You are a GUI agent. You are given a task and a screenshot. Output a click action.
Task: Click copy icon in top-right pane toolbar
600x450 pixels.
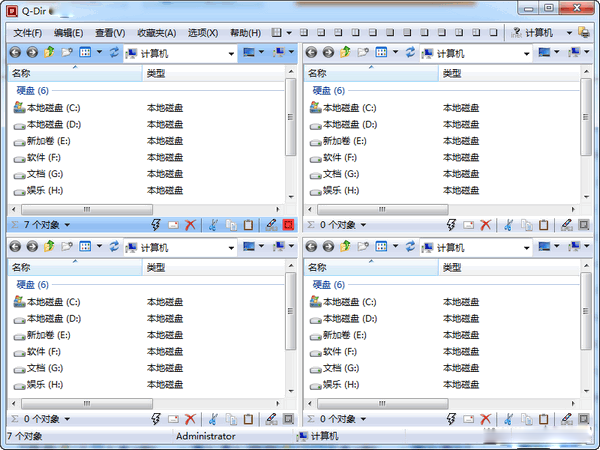click(527, 225)
